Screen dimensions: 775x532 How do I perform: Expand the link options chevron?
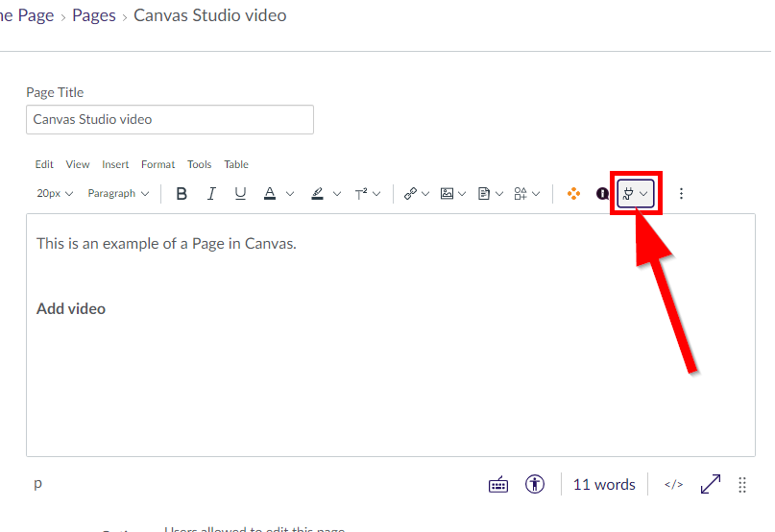(x=425, y=194)
